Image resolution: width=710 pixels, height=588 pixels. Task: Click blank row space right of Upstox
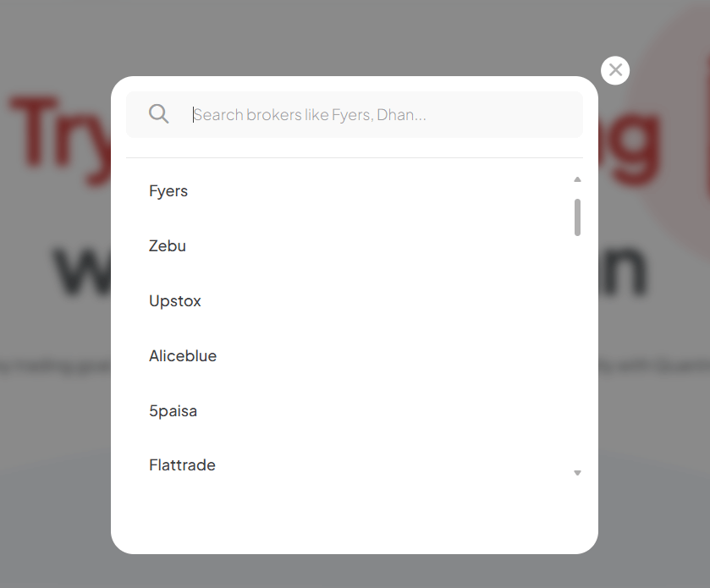pyautogui.click(x=381, y=301)
